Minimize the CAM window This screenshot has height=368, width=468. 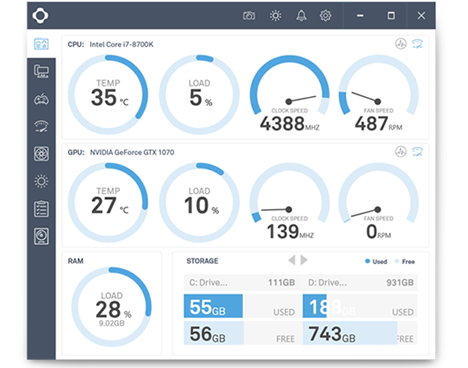point(360,16)
